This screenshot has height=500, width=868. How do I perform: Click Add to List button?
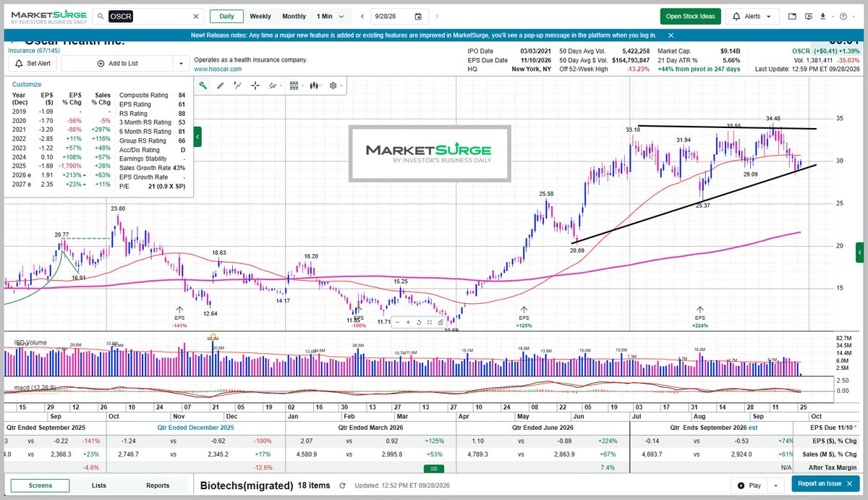coord(117,64)
